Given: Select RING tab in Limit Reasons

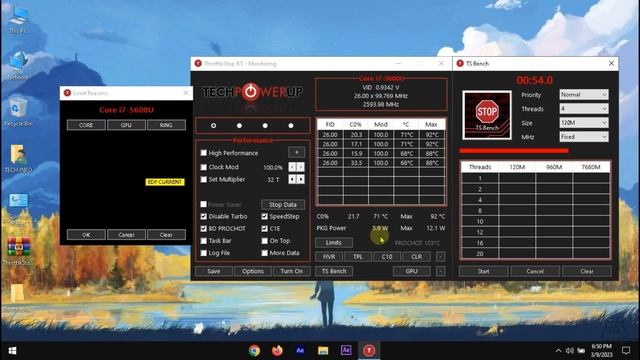Looking at the screenshot, I should (x=166, y=125).
